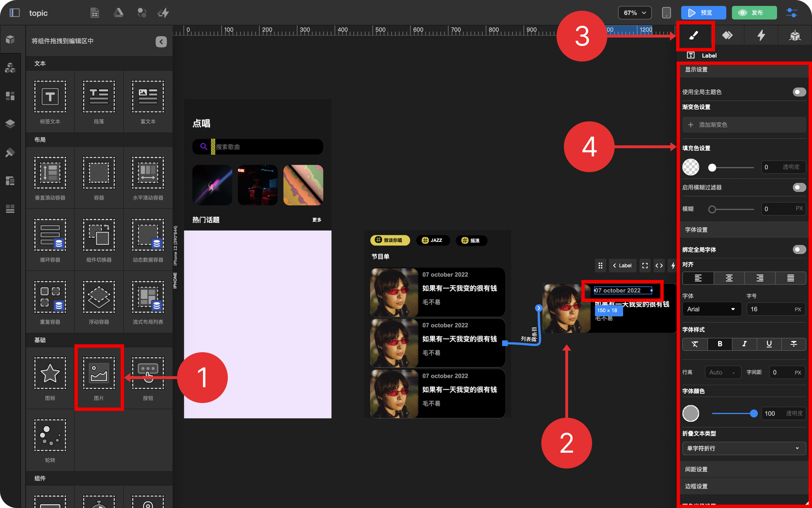The image size is (812, 508).
Task: Select the 垂直滚动容器 component
Action: click(50, 178)
